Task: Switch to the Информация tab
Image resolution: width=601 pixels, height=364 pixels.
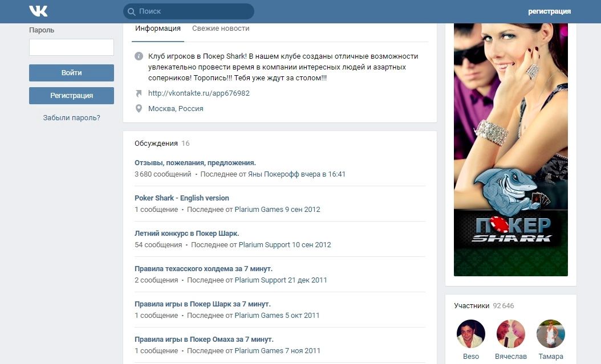Action: point(158,28)
